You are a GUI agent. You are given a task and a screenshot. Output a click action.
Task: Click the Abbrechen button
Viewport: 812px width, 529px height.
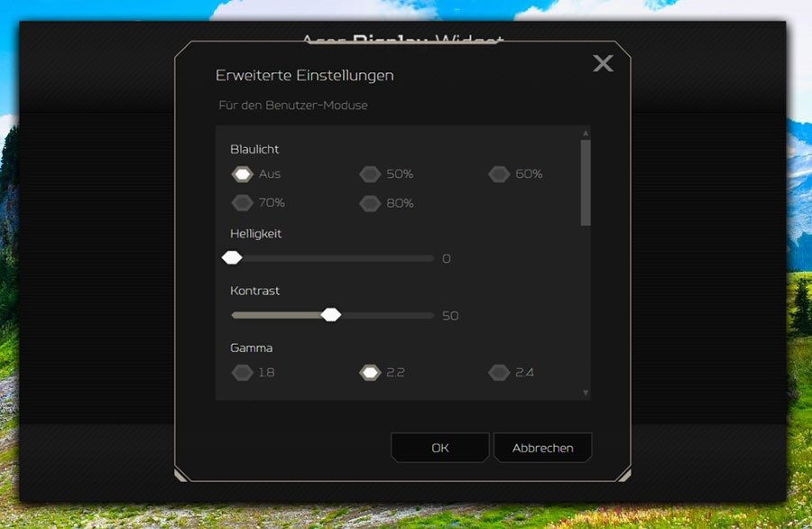pos(542,448)
